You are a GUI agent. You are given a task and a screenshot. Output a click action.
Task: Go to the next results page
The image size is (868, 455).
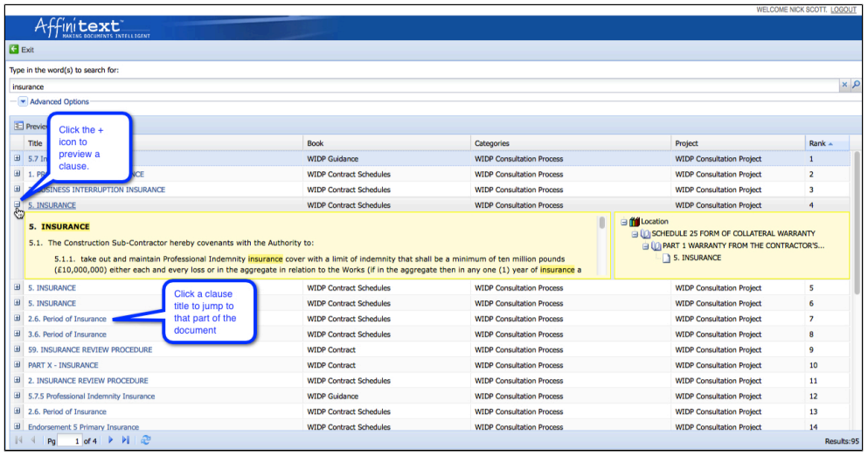[111, 441]
